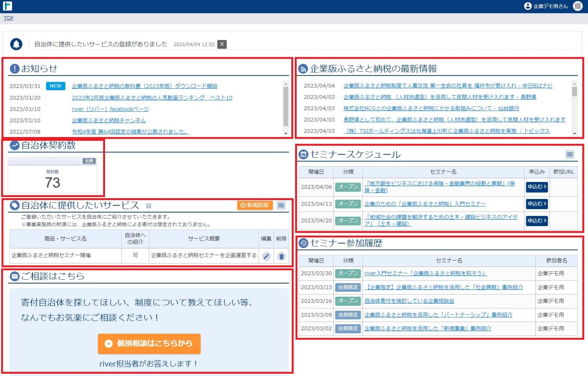Delete the service using the trash icon
The height and width of the screenshot is (376, 588).
click(281, 256)
